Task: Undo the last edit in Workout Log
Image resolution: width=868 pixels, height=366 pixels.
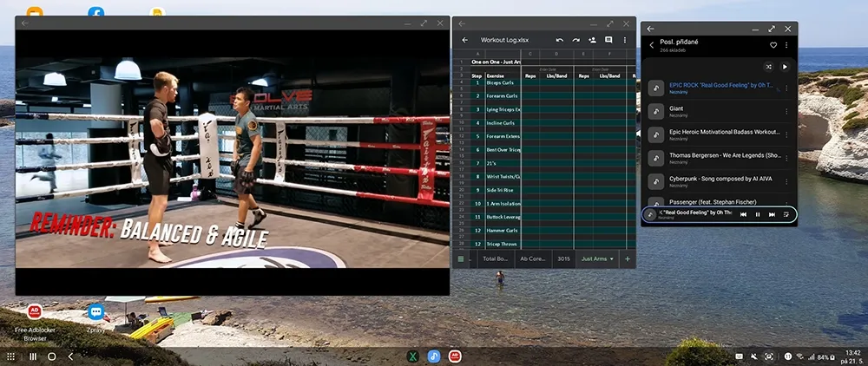Action: click(x=560, y=40)
